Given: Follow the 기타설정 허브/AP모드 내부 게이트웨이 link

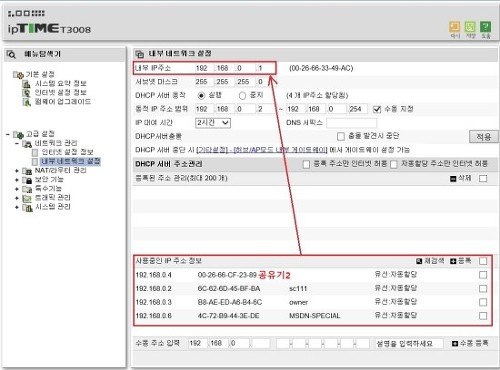Looking at the screenshot, I should click(x=262, y=150).
